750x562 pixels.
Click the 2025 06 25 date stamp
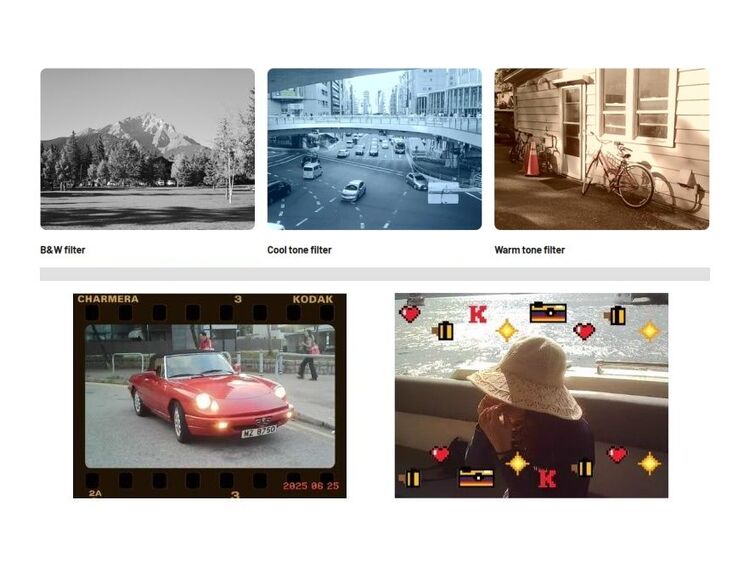click(311, 486)
